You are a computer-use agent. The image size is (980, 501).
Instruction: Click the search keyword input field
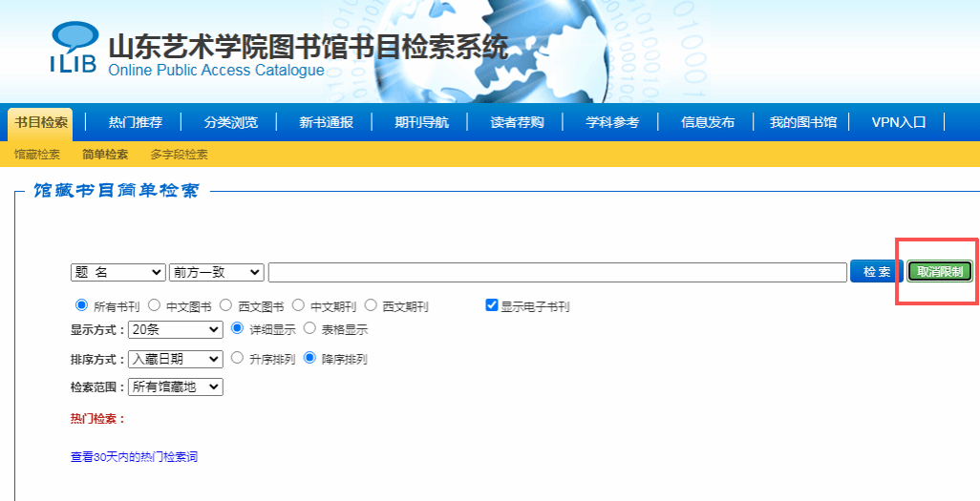558,272
